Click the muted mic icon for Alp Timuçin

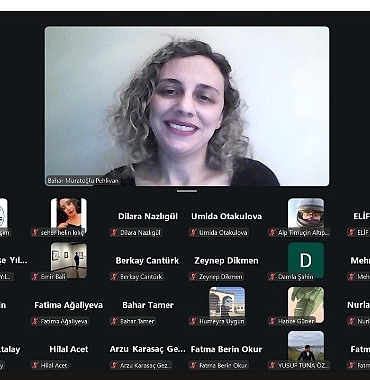(272, 232)
